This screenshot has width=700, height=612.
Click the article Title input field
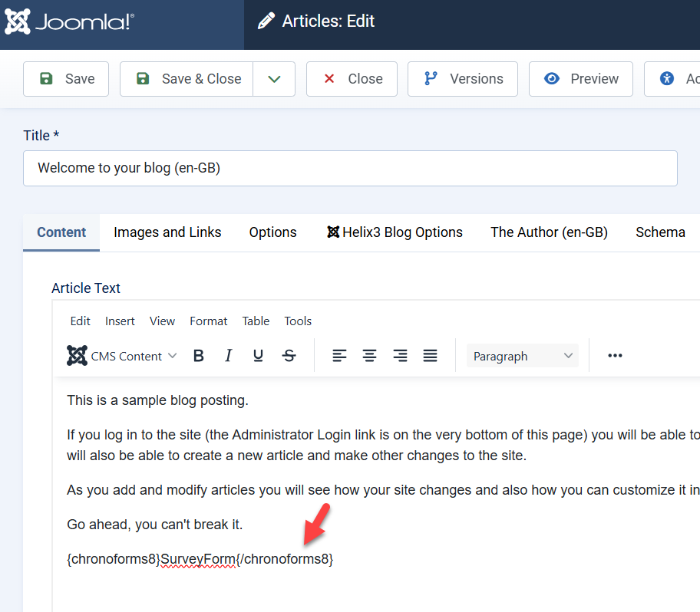[x=350, y=168]
